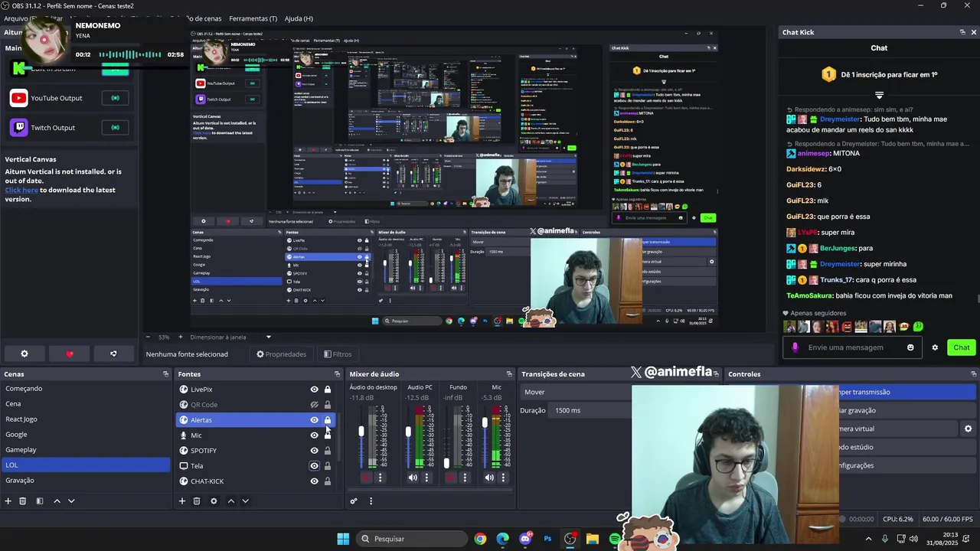980x551 pixels.
Task: Select the Gameplay scene
Action: [x=86, y=449]
